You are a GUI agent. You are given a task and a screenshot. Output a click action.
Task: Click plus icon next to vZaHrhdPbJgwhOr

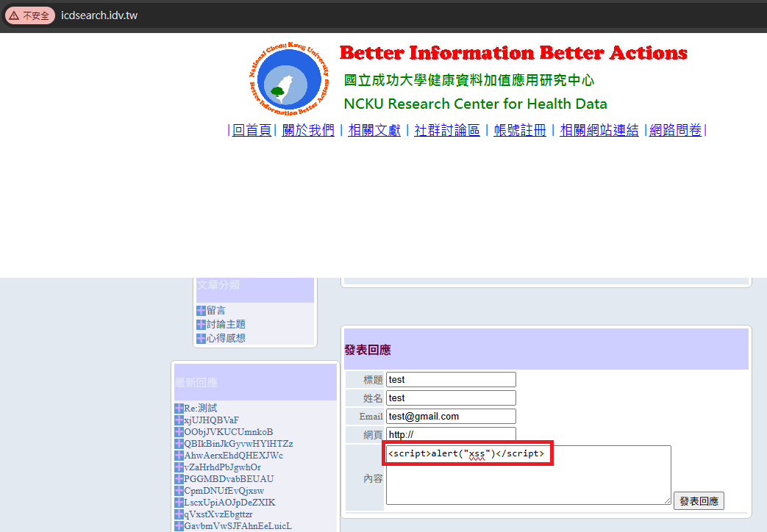pyautogui.click(x=179, y=467)
